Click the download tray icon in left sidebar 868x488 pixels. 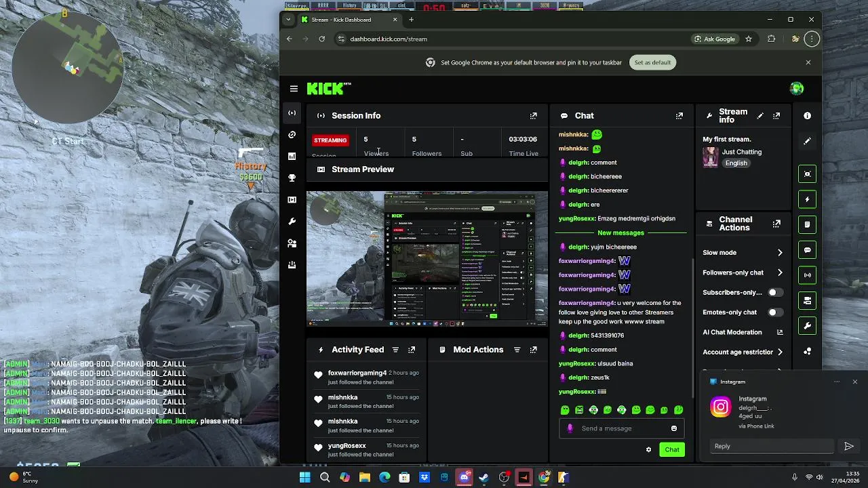[x=292, y=265]
